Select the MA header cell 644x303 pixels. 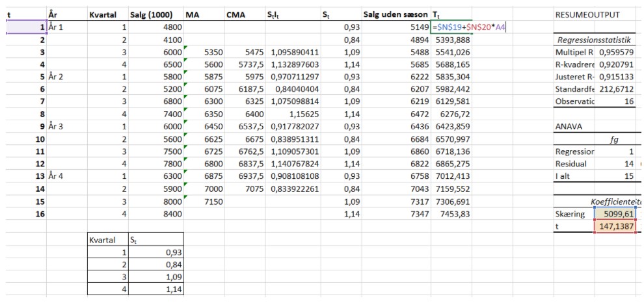point(204,15)
